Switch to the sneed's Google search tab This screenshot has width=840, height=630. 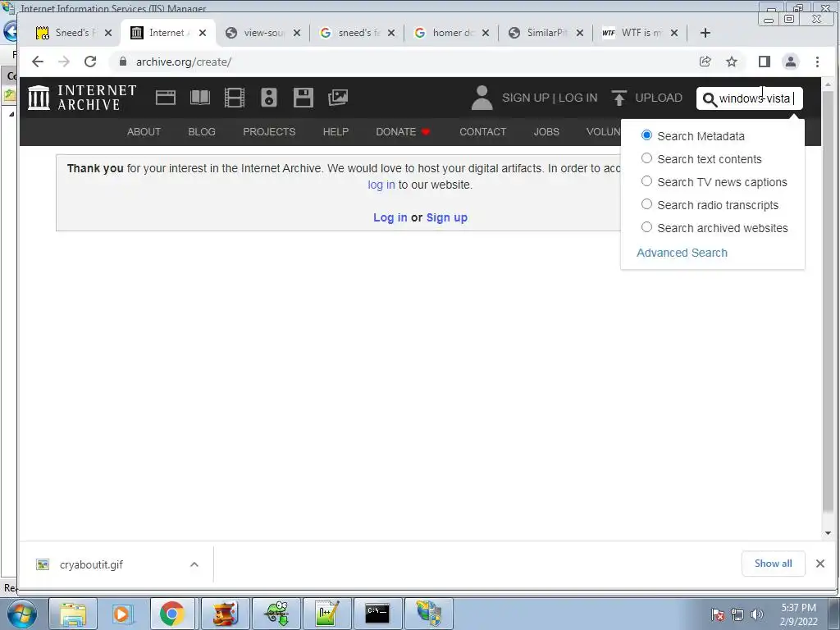(357, 33)
